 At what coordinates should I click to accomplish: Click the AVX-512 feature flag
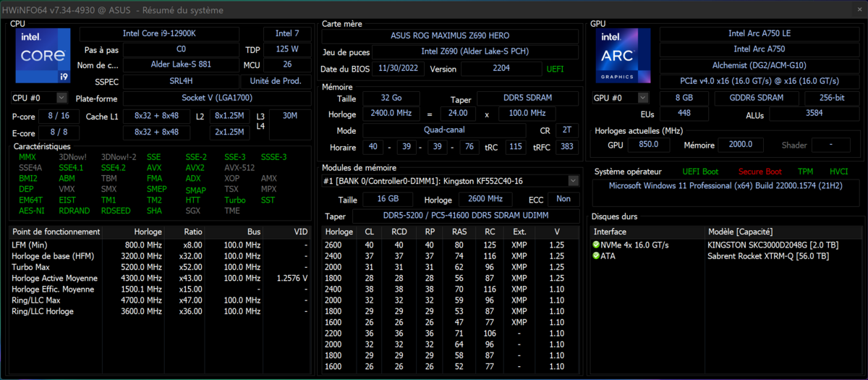click(x=239, y=167)
